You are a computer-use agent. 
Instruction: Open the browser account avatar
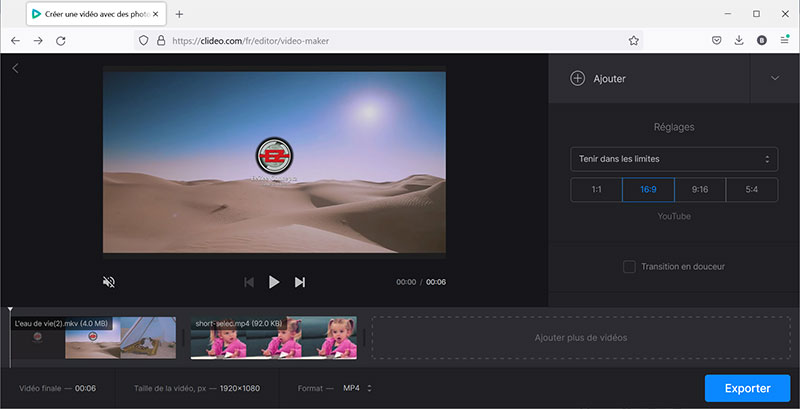point(762,41)
